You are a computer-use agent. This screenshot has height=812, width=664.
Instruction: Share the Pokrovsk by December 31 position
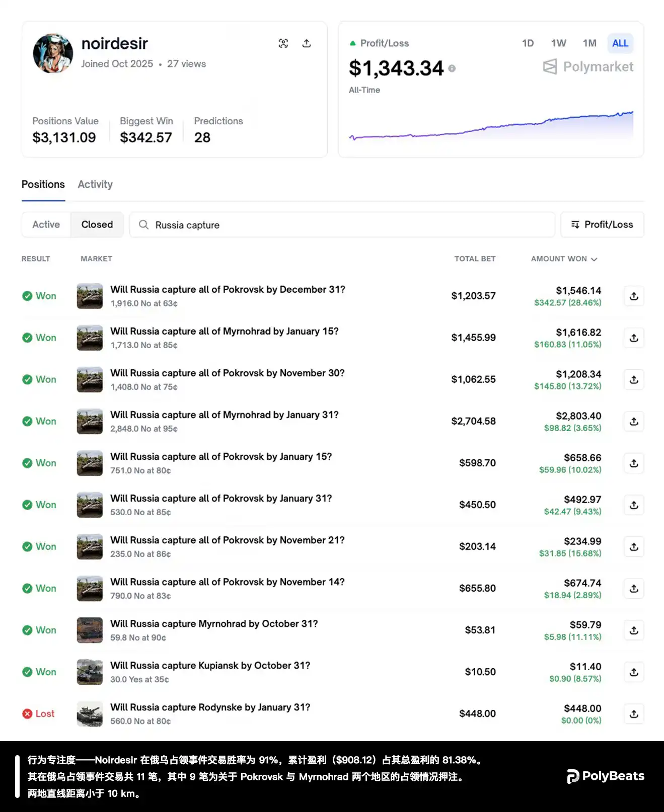pyautogui.click(x=634, y=296)
